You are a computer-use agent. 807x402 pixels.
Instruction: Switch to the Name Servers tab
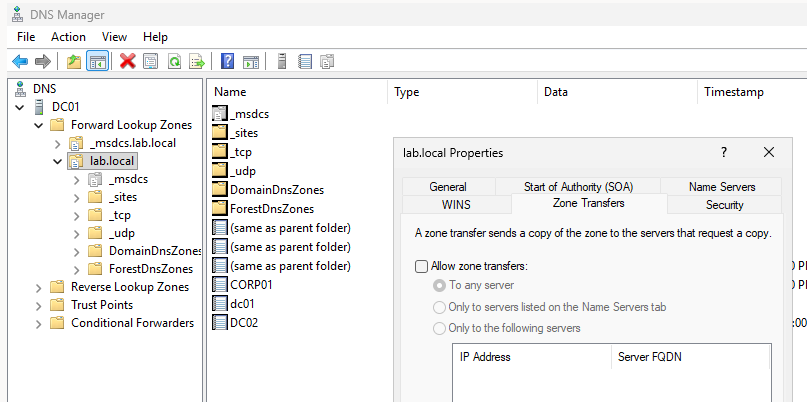721,187
